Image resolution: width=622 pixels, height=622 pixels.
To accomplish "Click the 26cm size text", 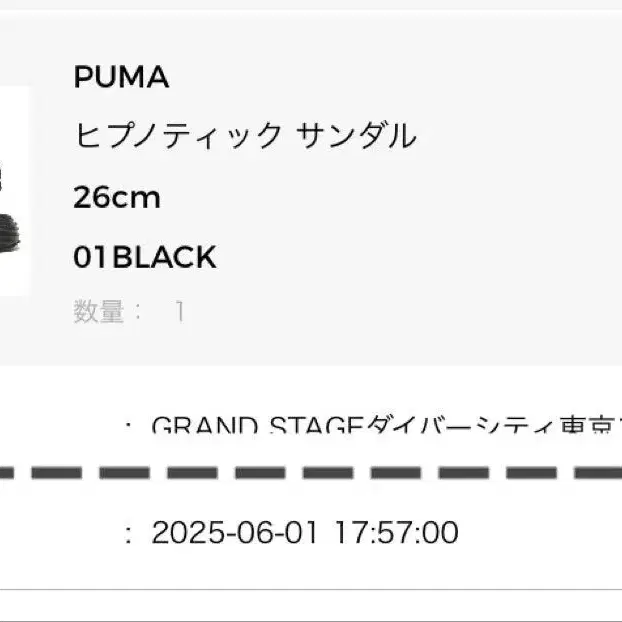I will 117,197.
